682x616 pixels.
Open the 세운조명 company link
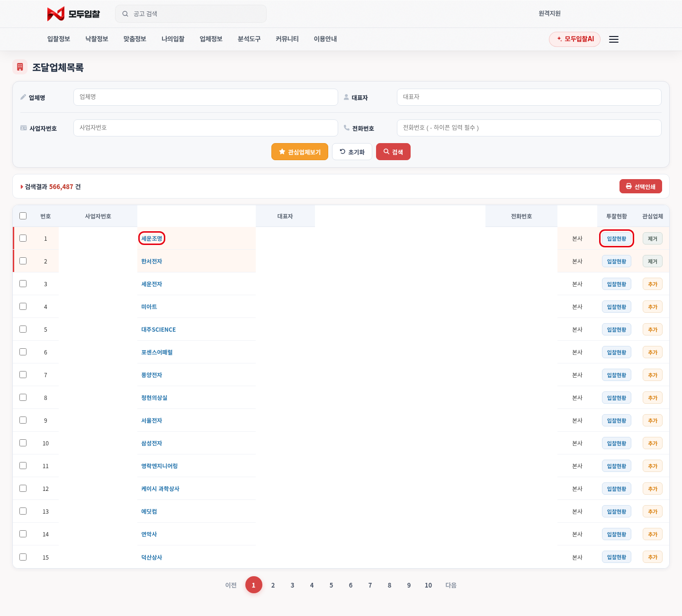click(x=152, y=238)
